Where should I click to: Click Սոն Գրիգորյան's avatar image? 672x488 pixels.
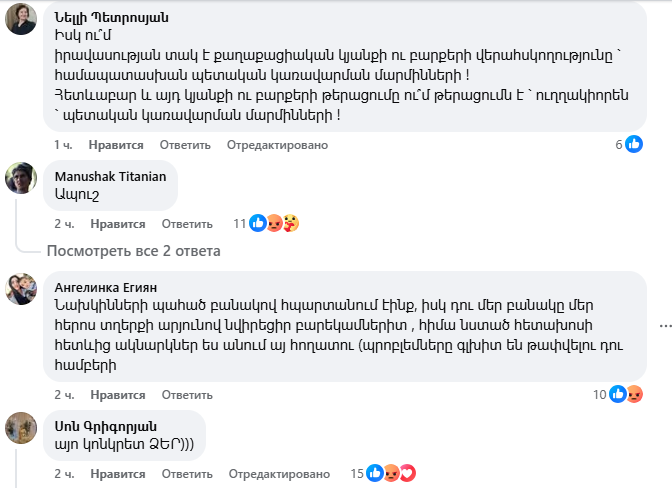pos(21,427)
